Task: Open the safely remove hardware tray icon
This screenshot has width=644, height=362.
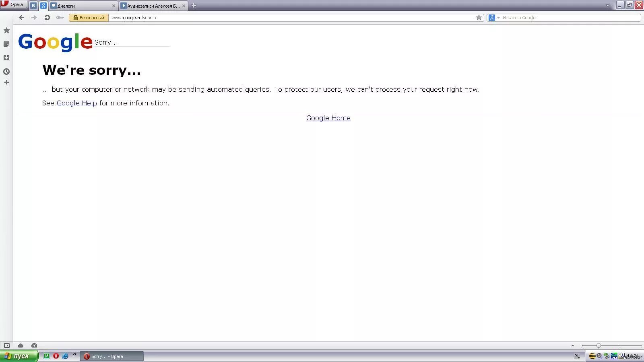Action: tap(607, 356)
